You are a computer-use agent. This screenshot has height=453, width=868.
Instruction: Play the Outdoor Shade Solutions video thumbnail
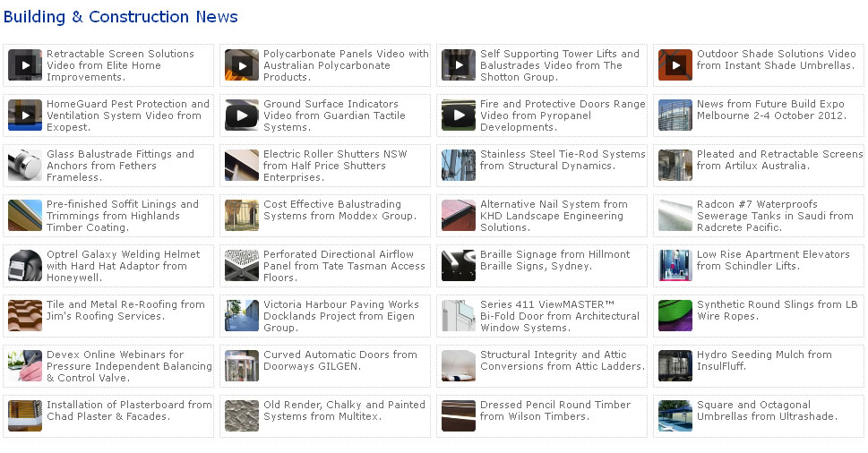675,65
